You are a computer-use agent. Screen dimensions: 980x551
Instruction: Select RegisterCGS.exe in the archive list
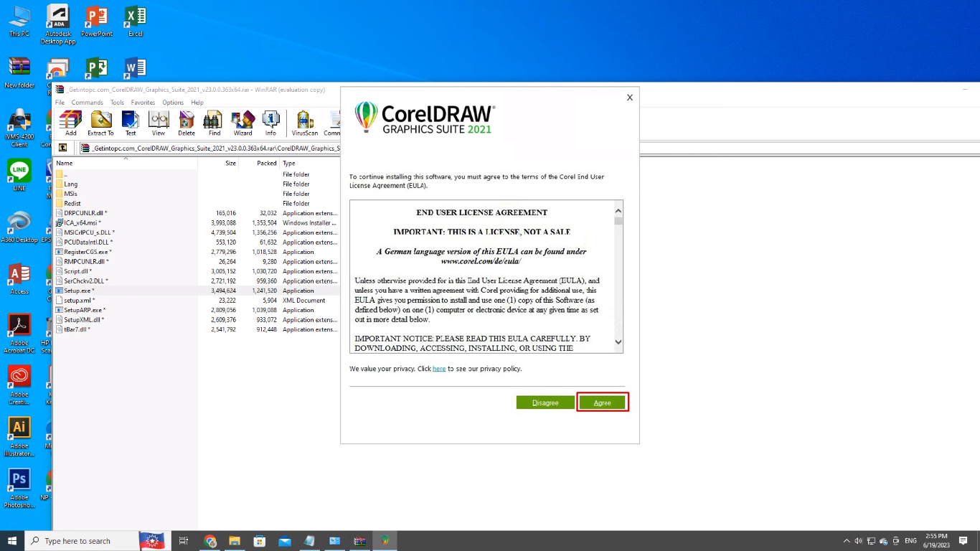pos(88,252)
